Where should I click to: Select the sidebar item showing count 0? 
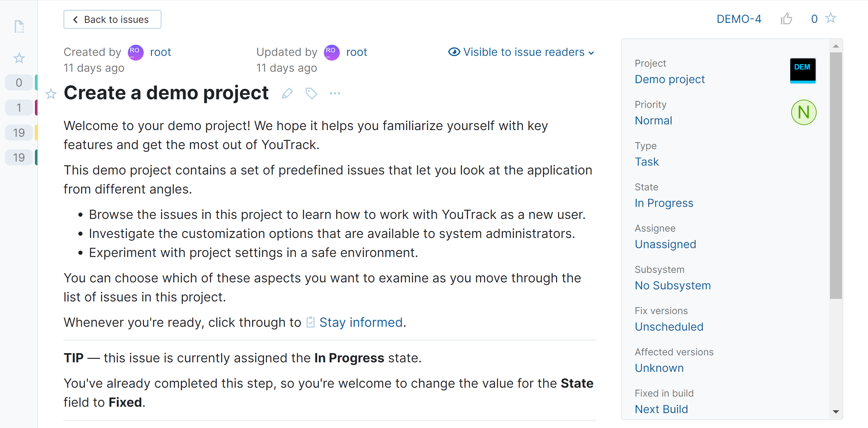[x=19, y=82]
